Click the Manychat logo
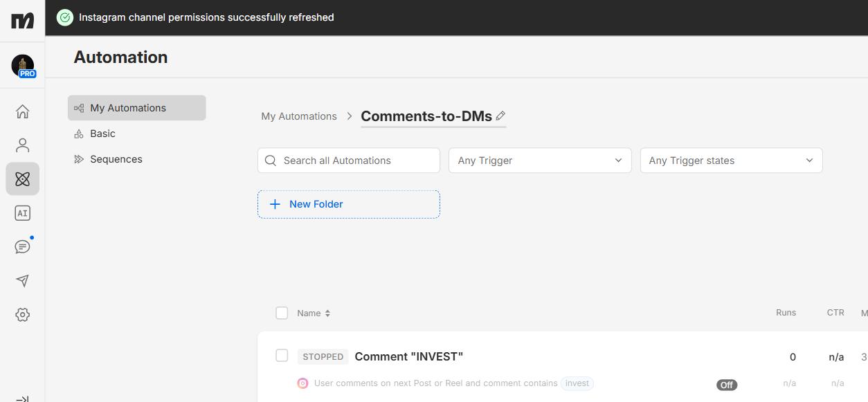This screenshot has height=402, width=868. pos(22,20)
